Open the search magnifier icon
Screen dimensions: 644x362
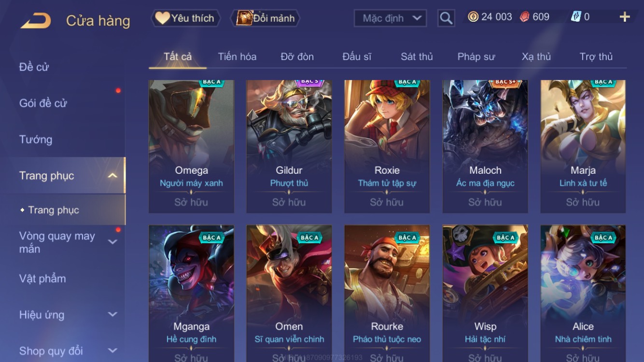(x=446, y=18)
